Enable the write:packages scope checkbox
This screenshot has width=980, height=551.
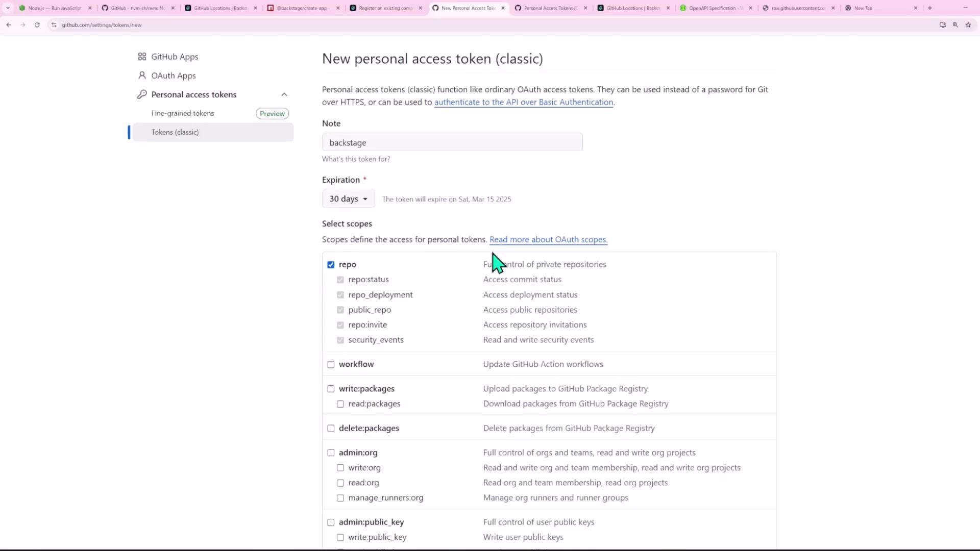pos(331,389)
